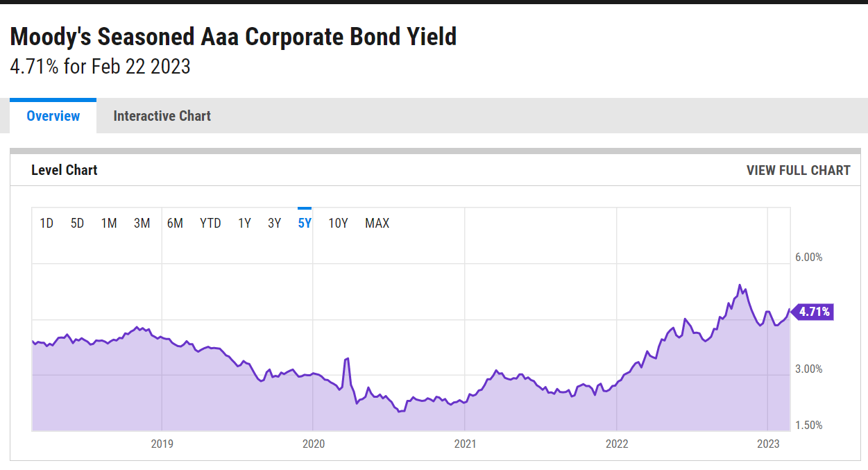This screenshot has height=470, width=868.
Task: Switch to the Interactive Chart tab
Action: point(162,116)
